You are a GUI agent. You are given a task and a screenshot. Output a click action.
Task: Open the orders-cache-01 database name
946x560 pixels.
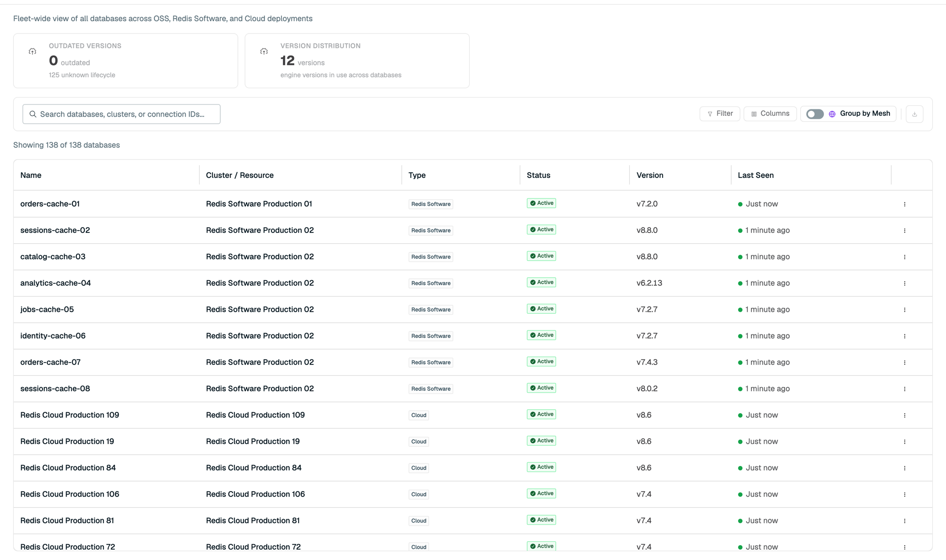50,204
